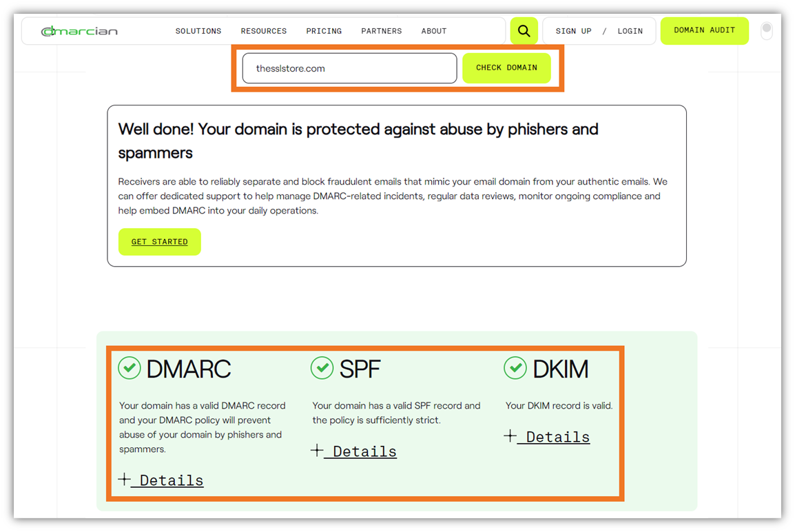
Task: Click the dmarcian logo
Action: point(79,30)
